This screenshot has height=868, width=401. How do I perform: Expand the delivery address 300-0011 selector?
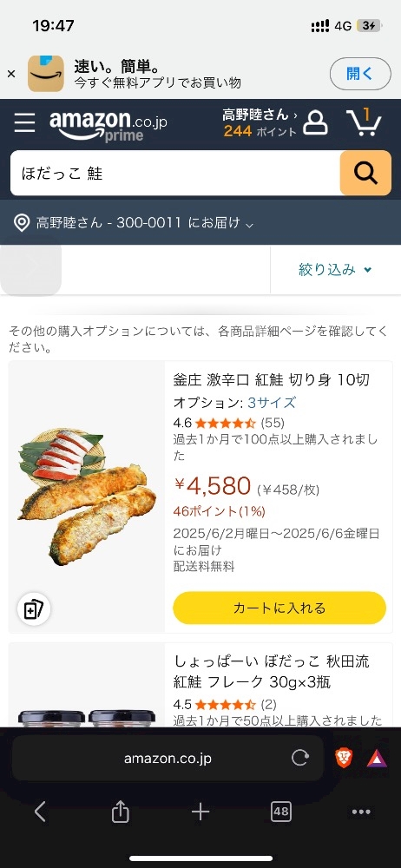click(x=134, y=223)
